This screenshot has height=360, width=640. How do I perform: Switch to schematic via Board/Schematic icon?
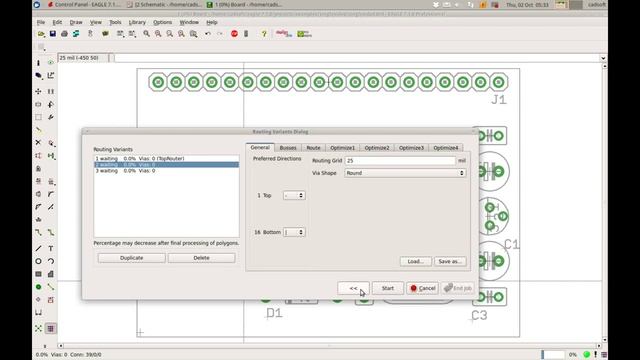(x=76, y=34)
